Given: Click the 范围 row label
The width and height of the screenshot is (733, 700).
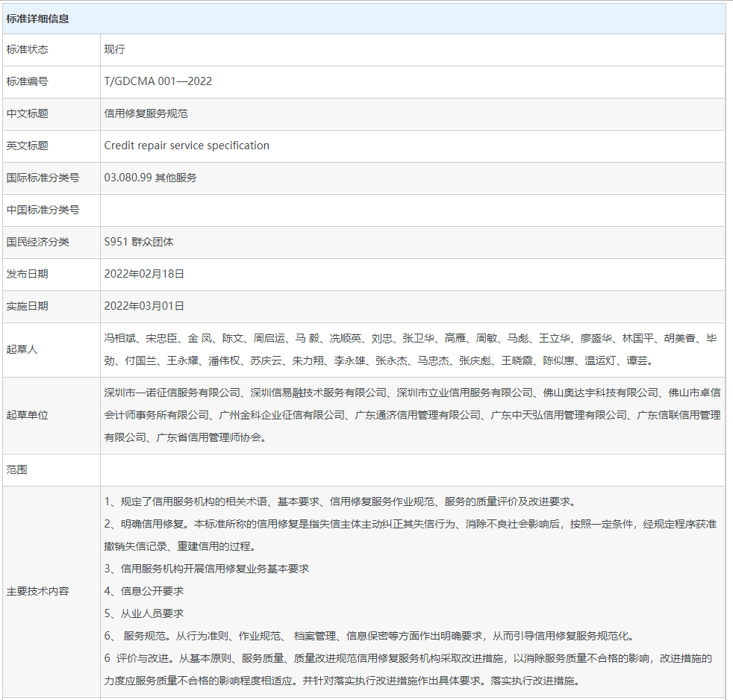Looking at the screenshot, I should point(16,470).
